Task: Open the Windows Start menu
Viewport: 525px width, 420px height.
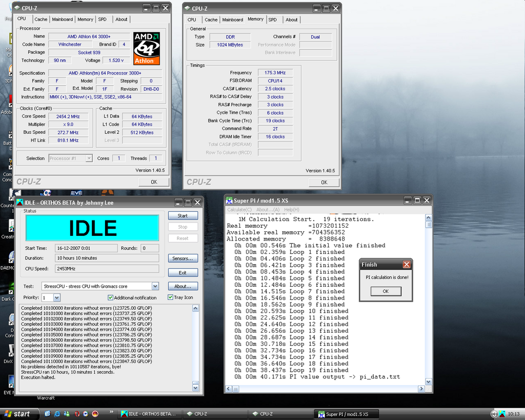Action: pyautogui.click(x=20, y=414)
